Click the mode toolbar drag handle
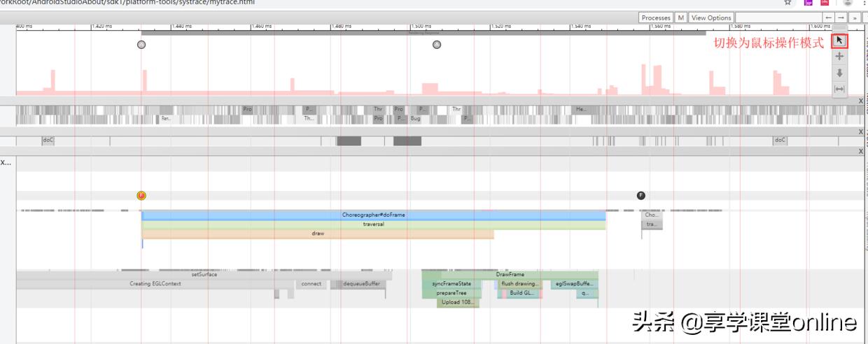Screen dimensions: 868x344 tap(839, 29)
